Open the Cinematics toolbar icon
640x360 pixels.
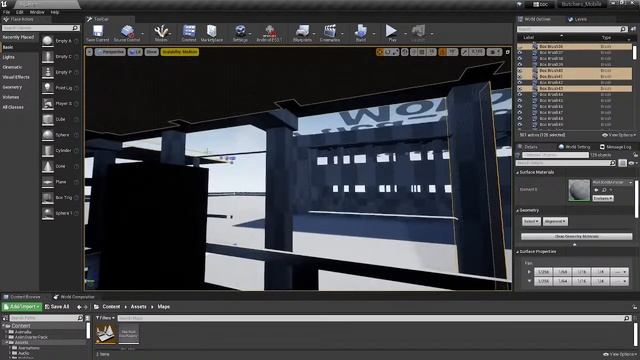coord(330,31)
